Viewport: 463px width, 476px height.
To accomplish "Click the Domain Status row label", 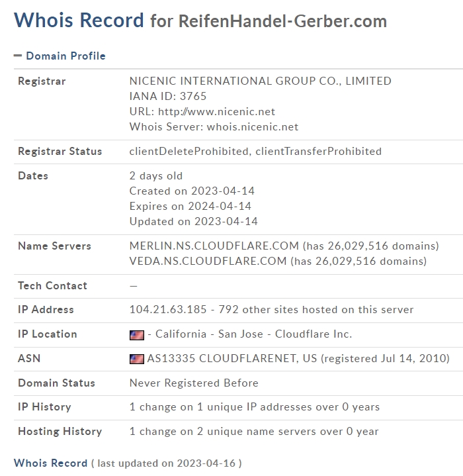I will (x=56, y=383).
